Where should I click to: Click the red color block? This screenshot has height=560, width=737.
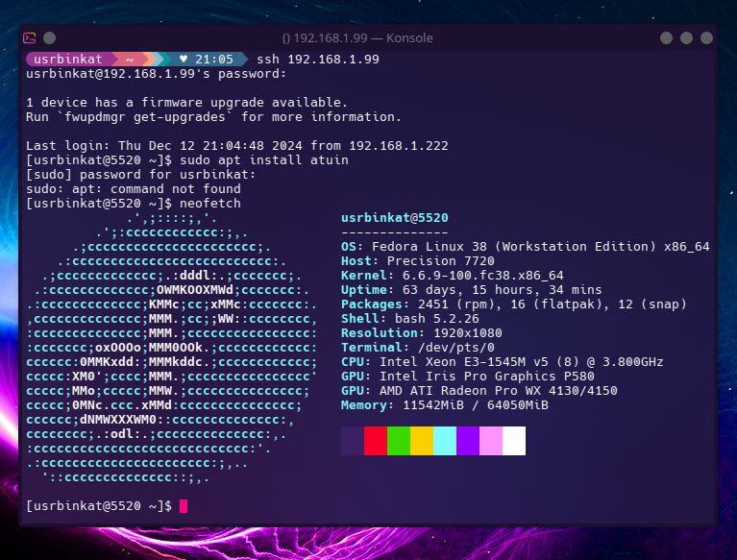(376, 441)
